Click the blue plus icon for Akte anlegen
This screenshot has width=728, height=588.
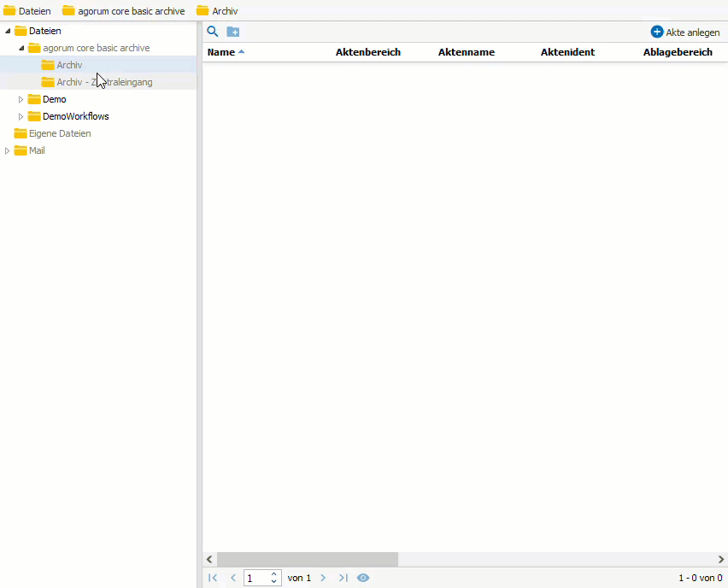pyautogui.click(x=656, y=32)
